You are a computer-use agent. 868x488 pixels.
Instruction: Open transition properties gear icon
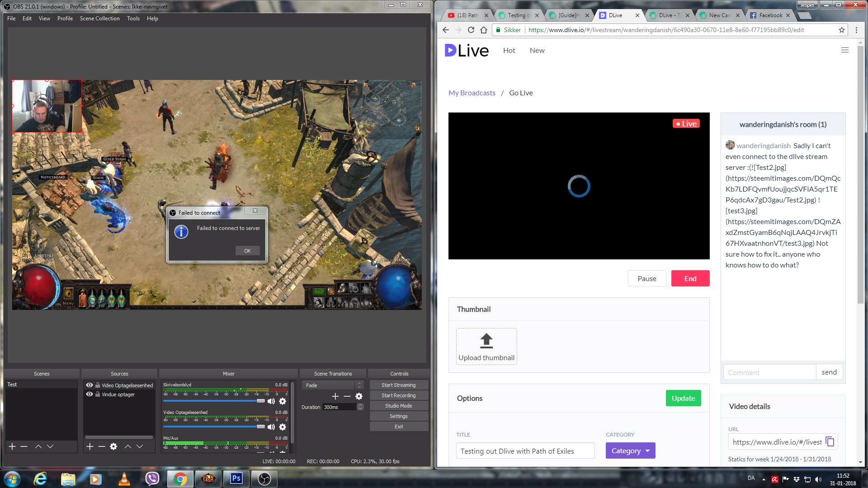(x=359, y=396)
